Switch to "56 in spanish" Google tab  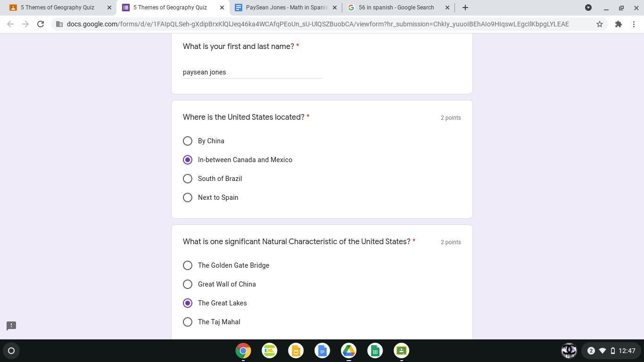395,8
